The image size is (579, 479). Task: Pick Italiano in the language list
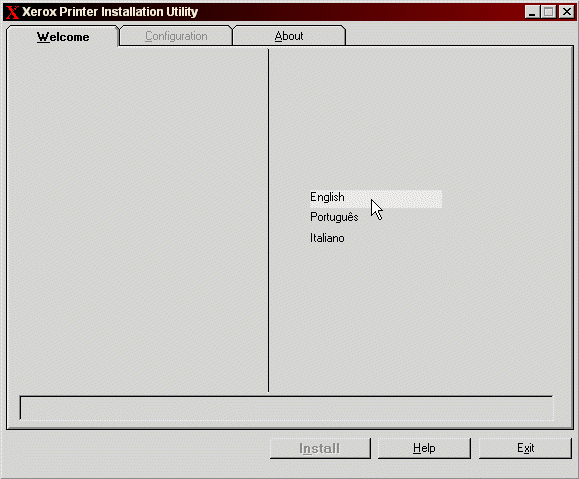(327, 238)
